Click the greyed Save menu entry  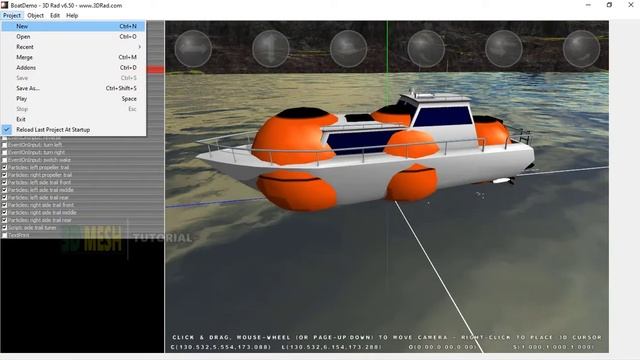[73, 78]
